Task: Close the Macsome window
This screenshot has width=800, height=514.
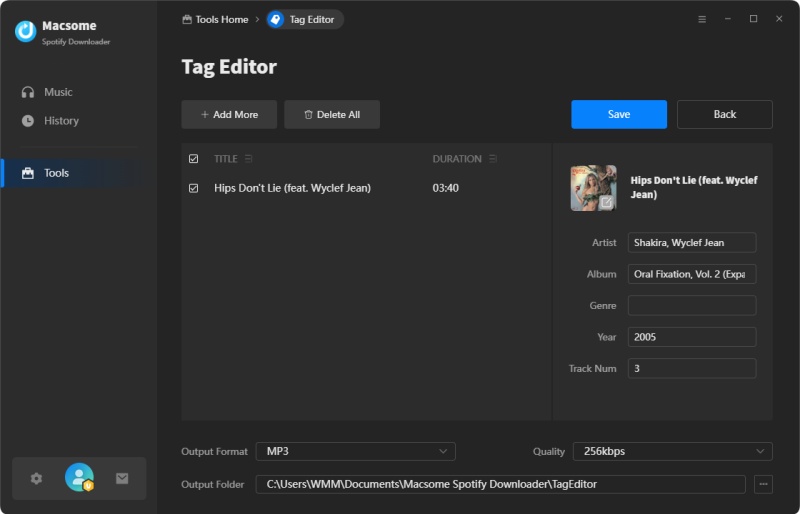Action: tap(779, 19)
